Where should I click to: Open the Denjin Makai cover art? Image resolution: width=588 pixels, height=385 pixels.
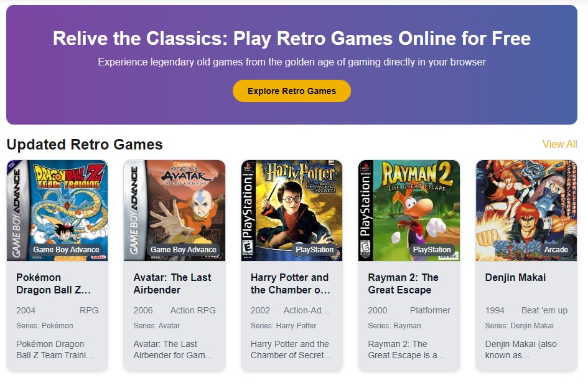coord(526,206)
